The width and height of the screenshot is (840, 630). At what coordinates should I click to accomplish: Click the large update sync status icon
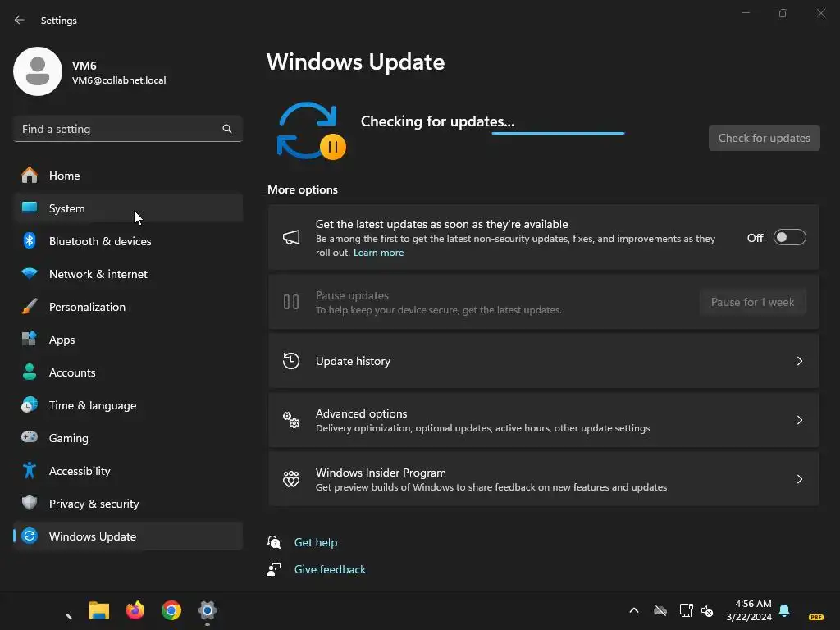pos(311,131)
